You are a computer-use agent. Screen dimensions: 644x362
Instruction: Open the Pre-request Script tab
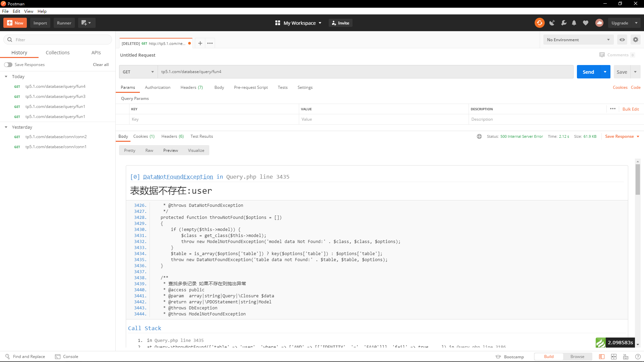coord(251,87)
